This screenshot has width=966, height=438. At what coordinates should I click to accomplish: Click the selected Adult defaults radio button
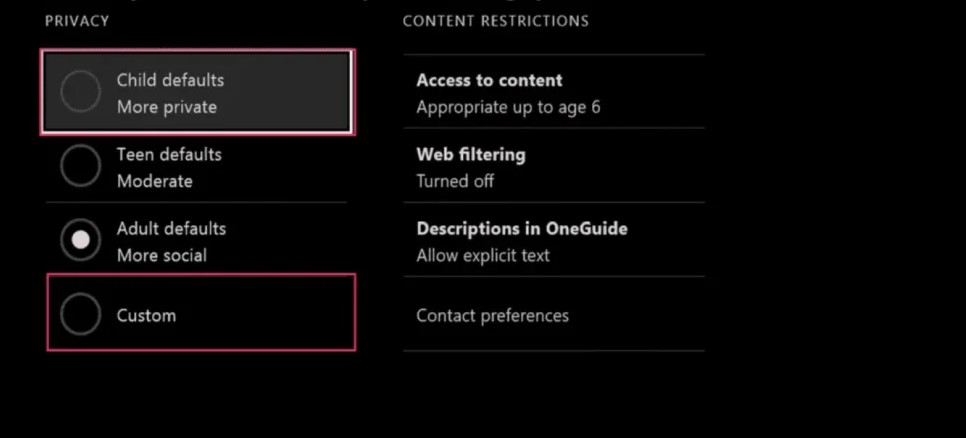pyautogui.click(x=81, y=240)
